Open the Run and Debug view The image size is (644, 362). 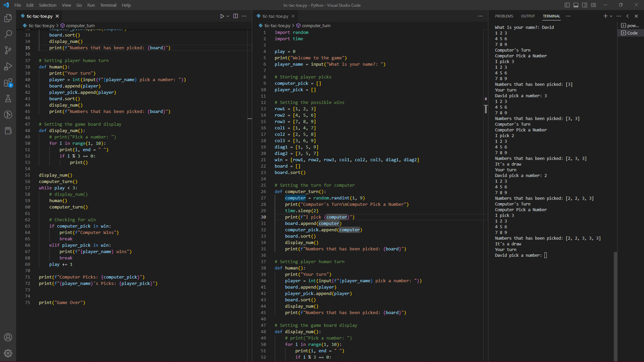pos(8,67)
